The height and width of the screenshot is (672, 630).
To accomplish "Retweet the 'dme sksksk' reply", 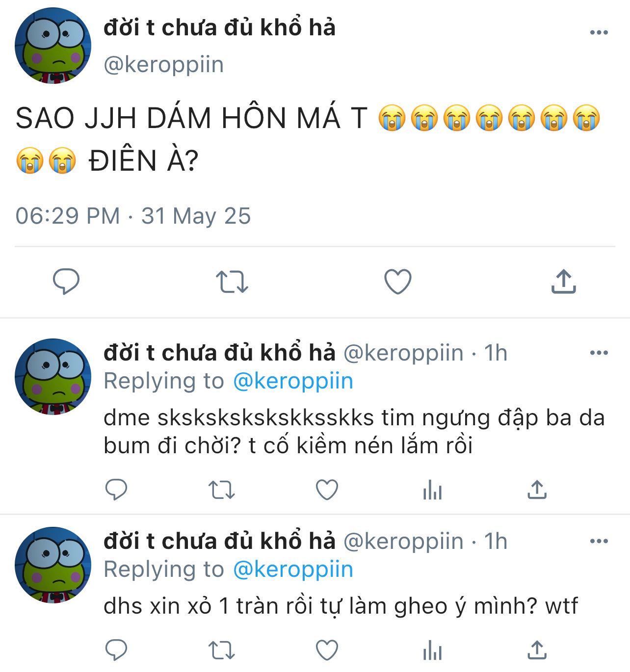I will 222,490.
